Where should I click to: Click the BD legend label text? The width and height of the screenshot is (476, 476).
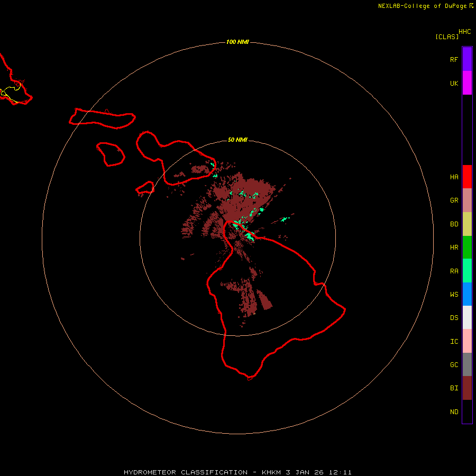coord(454,224)
